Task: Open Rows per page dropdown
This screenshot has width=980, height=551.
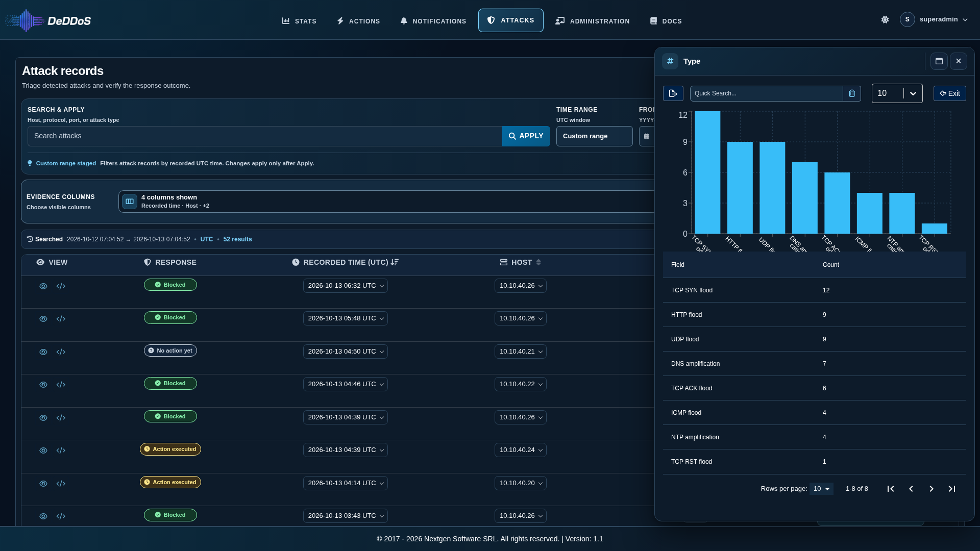Action: [x=821, y=489]
